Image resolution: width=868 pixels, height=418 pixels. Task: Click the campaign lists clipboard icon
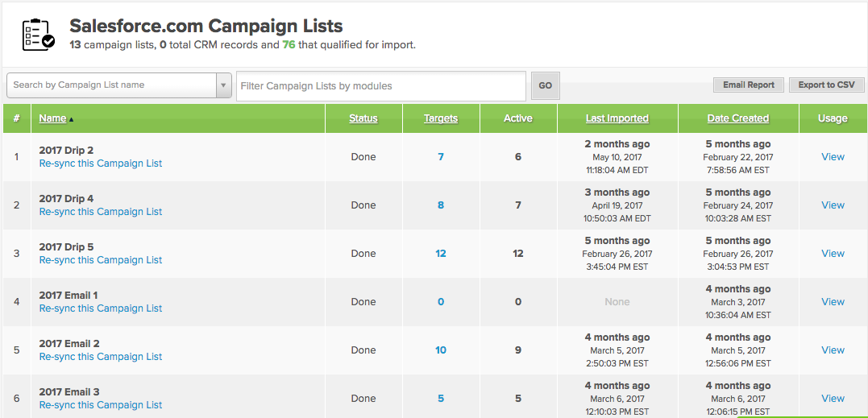pyautogui.click(x=39, y=35)
